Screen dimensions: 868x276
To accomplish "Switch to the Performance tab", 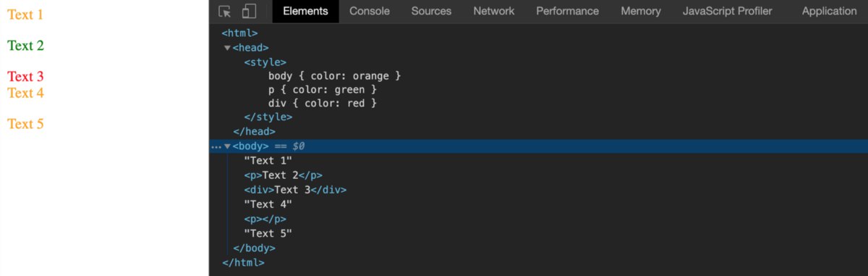I will (567, 11).
